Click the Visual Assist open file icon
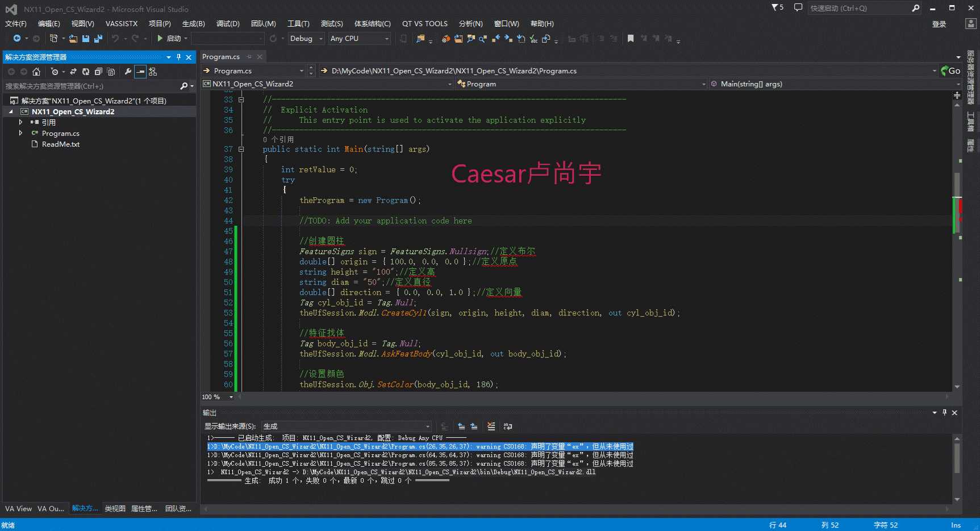This screenshot has width=980, height=531. click(458, 39)
